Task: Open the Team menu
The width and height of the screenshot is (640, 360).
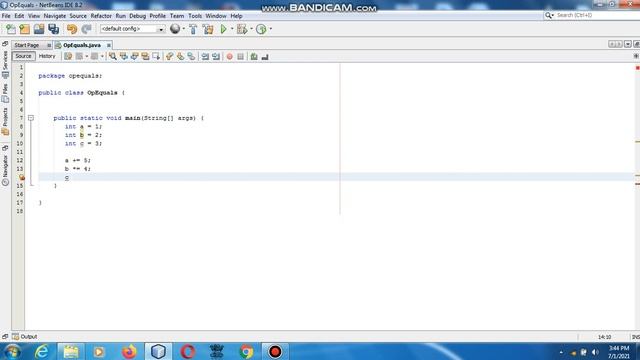Action: coord(177,16)
